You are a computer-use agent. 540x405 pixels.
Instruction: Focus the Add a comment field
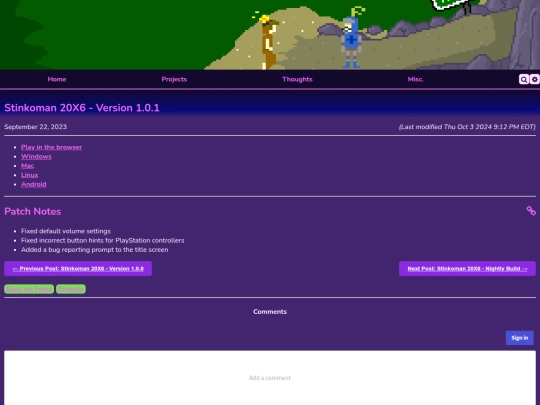click(x=270, y=378)
